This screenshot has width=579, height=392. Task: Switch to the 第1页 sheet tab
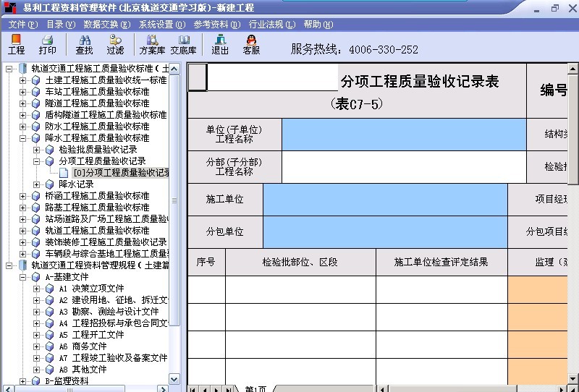(255, 388)
